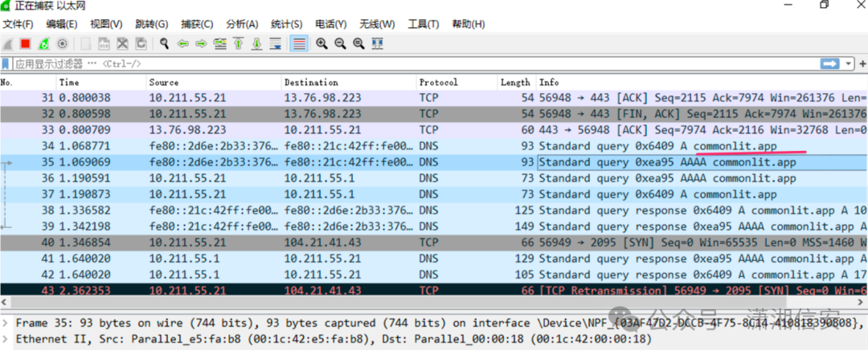This screenshot has height=354, width=868.
Task: Open the 统计(S) menu
Action: (x=287, y=24)
